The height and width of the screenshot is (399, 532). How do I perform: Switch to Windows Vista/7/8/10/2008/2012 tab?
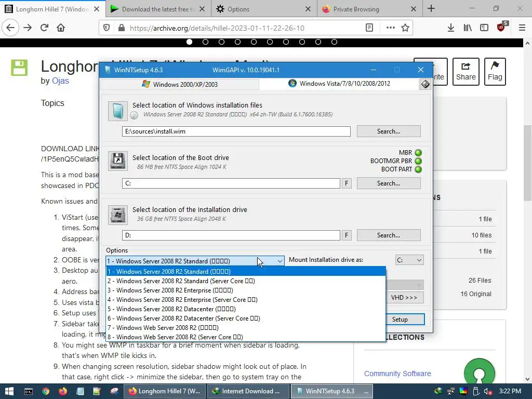click(x=339, y=84)
